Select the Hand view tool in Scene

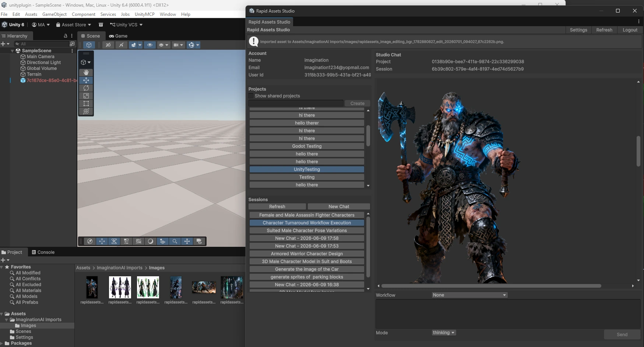[86, 73]
